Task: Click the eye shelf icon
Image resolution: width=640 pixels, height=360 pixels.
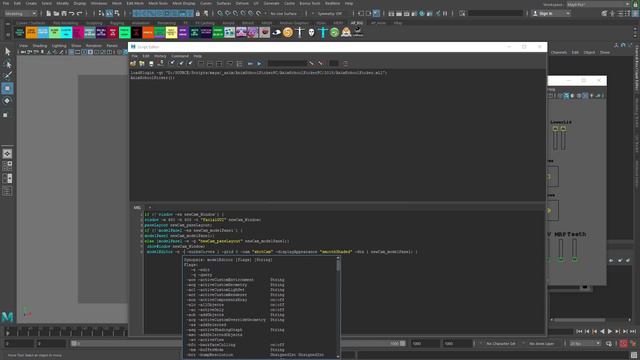Action: tap(276, 32)
